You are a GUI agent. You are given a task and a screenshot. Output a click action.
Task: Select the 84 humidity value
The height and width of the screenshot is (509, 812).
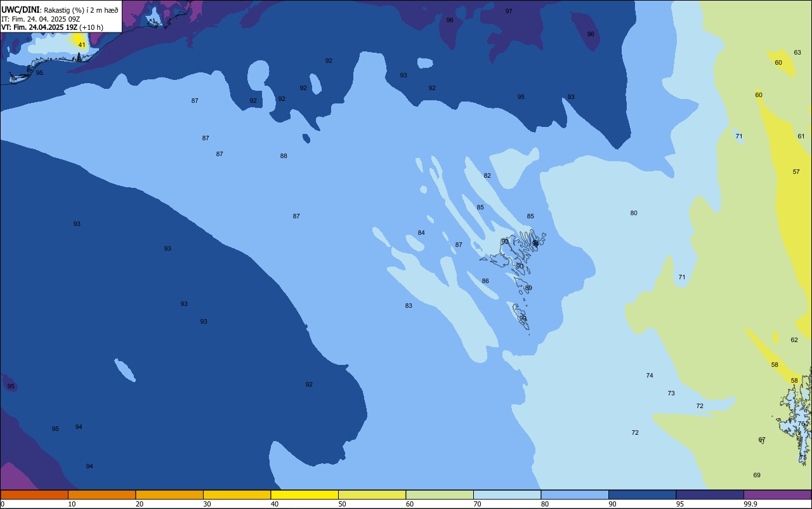click(421, 233)
